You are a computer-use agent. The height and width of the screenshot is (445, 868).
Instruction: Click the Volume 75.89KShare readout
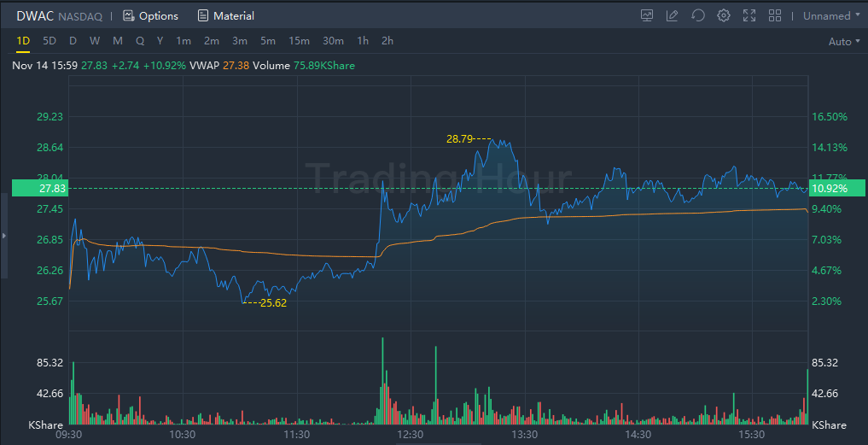click(x=304, y=66)
